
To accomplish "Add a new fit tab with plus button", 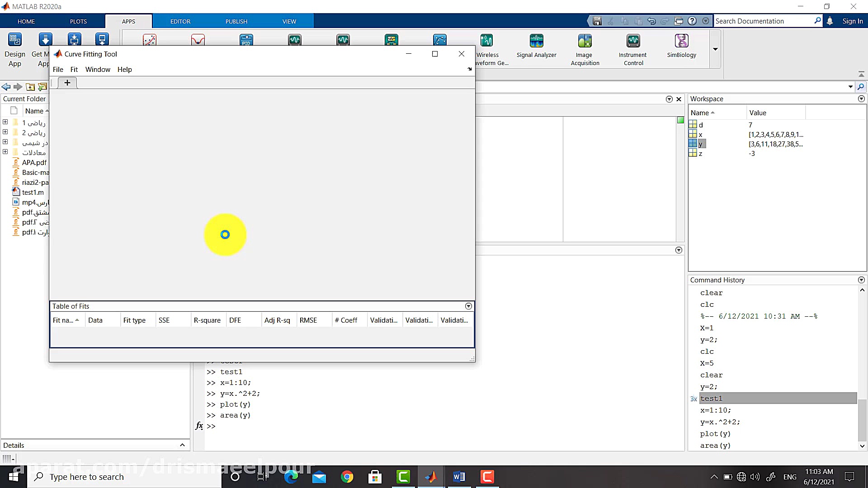I will [x=67, y=83].
